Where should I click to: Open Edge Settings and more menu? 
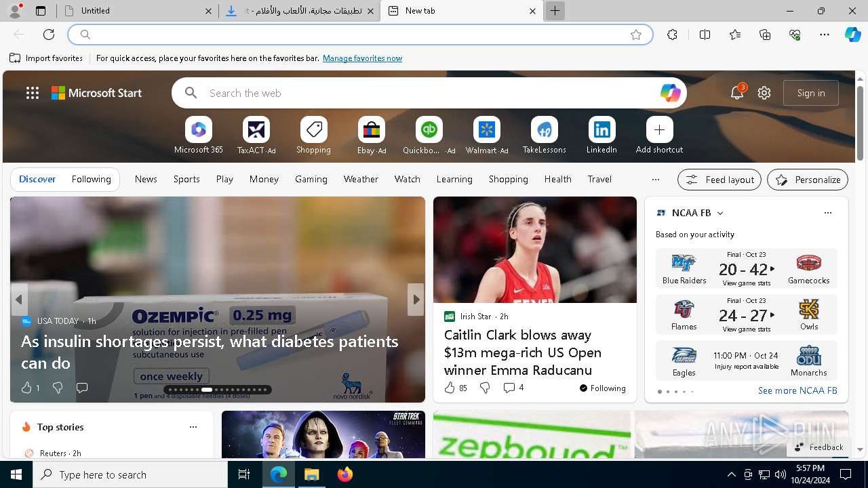(x=825, y=35)
